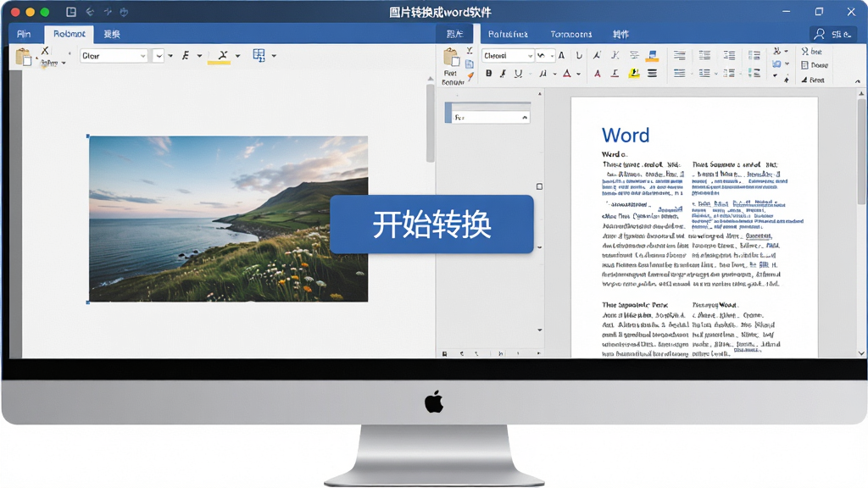This screenshot has height=488, width=868.
Task: Open the dropdown arrow next to the table grid icon
Action: [274, 56]
